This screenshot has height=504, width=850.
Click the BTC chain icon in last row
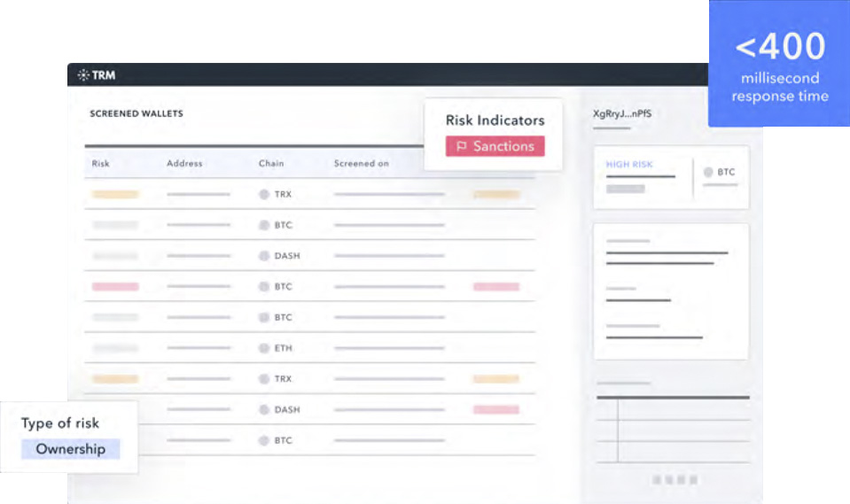click(263, 440)
